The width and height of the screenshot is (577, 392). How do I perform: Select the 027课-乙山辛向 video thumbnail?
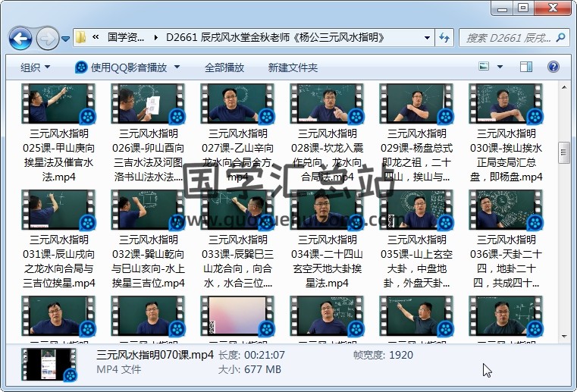[x=238, y=104]
